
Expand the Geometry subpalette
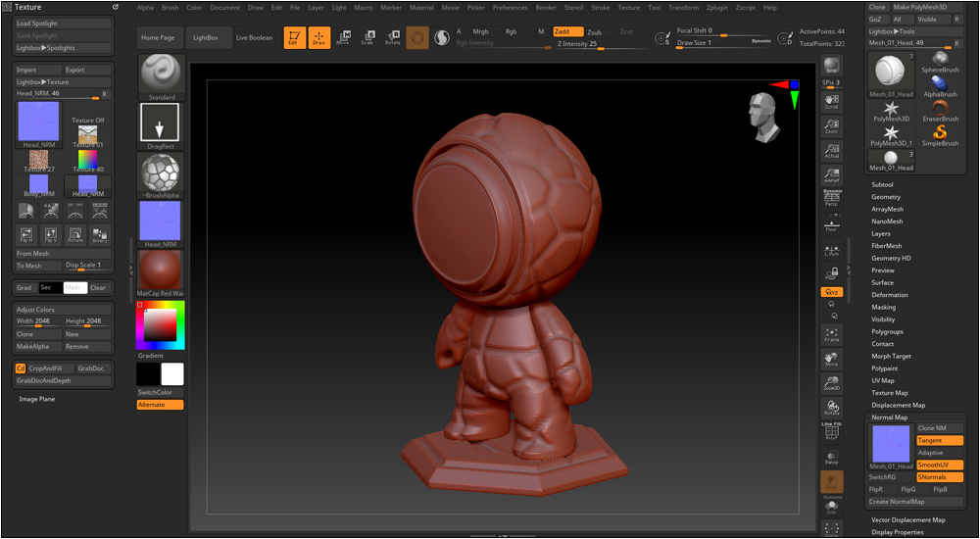(x=886, y=197)
